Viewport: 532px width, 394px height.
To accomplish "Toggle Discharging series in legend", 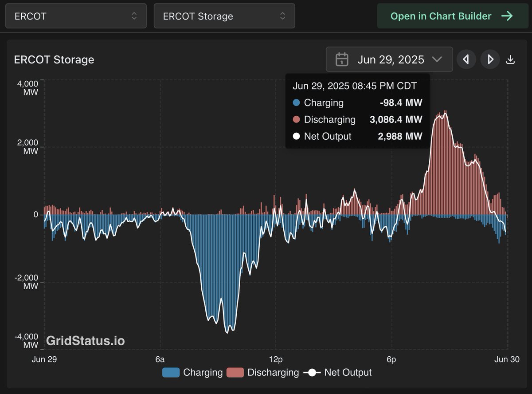I will pos(262,372).
